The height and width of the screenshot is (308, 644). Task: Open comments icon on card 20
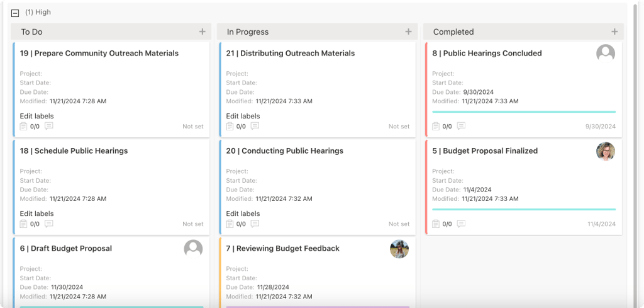[255, 224]
